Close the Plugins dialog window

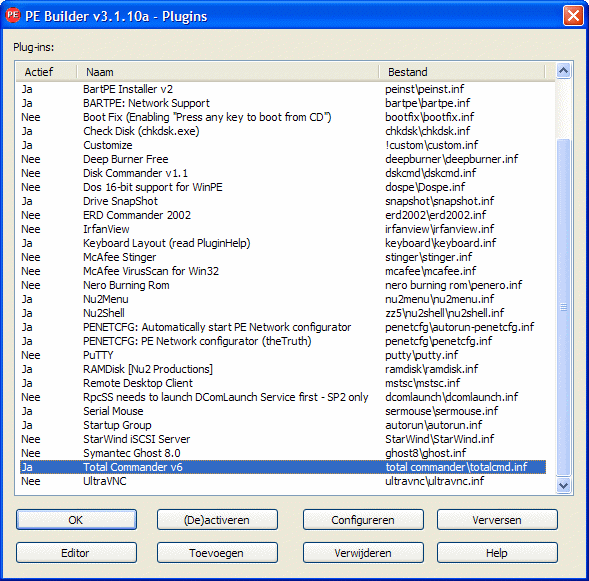pos(573,16)
